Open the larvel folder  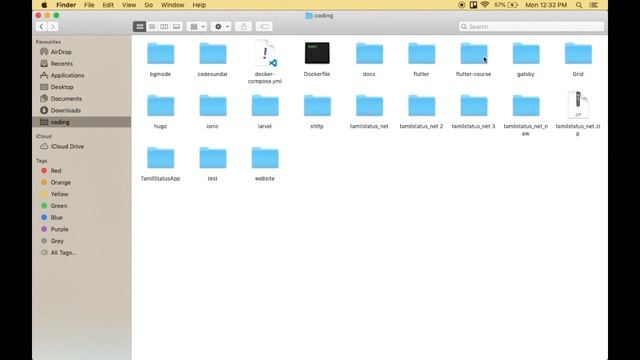pyautogui.click(x=265, y=106)
